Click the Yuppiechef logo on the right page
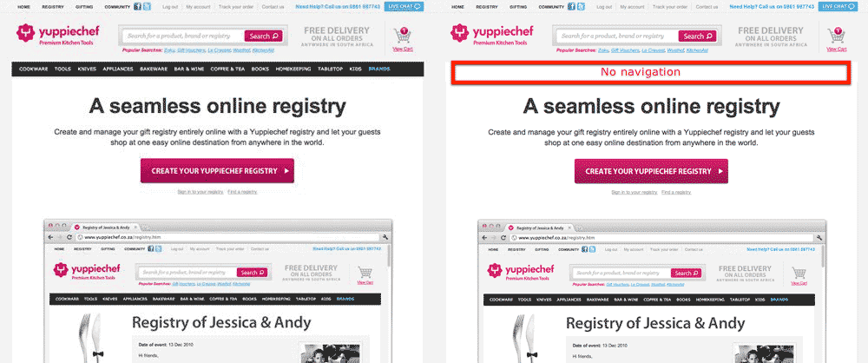868x363 pixels. [x=491, y=35]
